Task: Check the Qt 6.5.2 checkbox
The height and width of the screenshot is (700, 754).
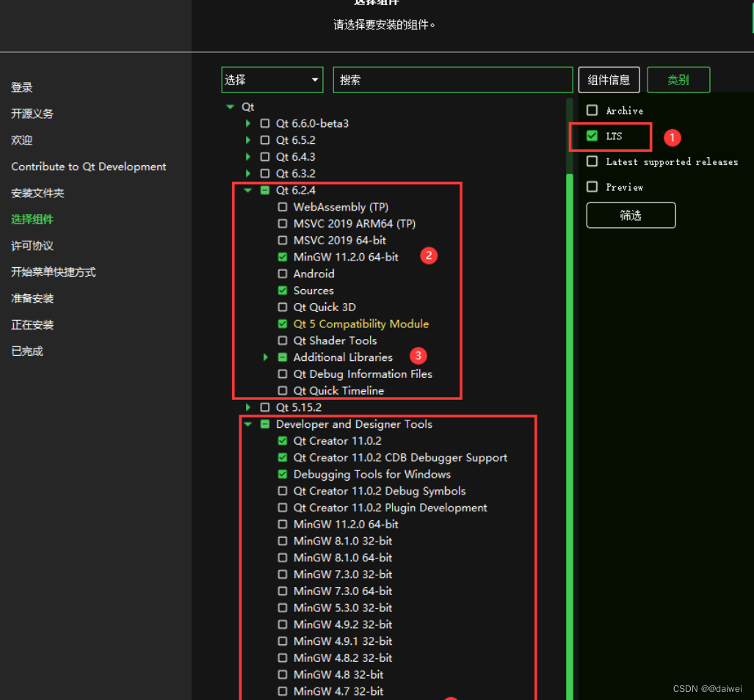Action: pyautogui.click(x=265, y=140)
